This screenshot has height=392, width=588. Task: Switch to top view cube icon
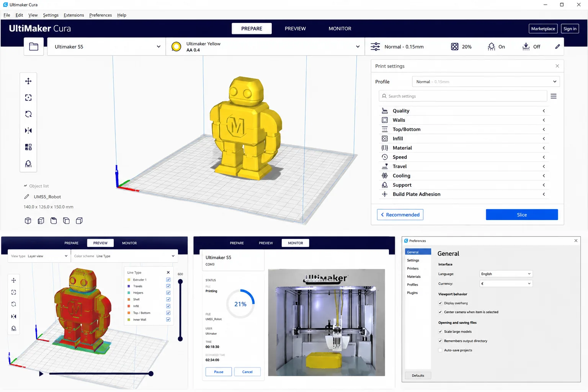[x=54, y=220]
